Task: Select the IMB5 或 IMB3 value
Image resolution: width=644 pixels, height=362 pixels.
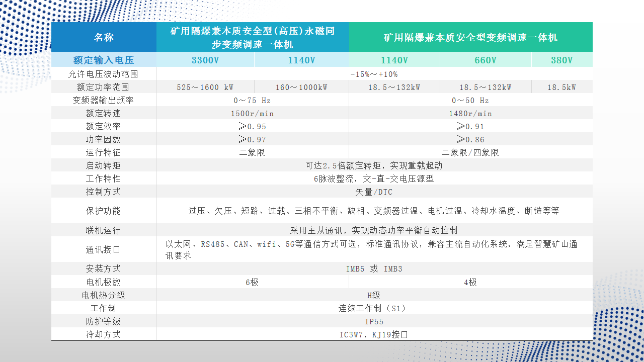Action: pos(374,269)
